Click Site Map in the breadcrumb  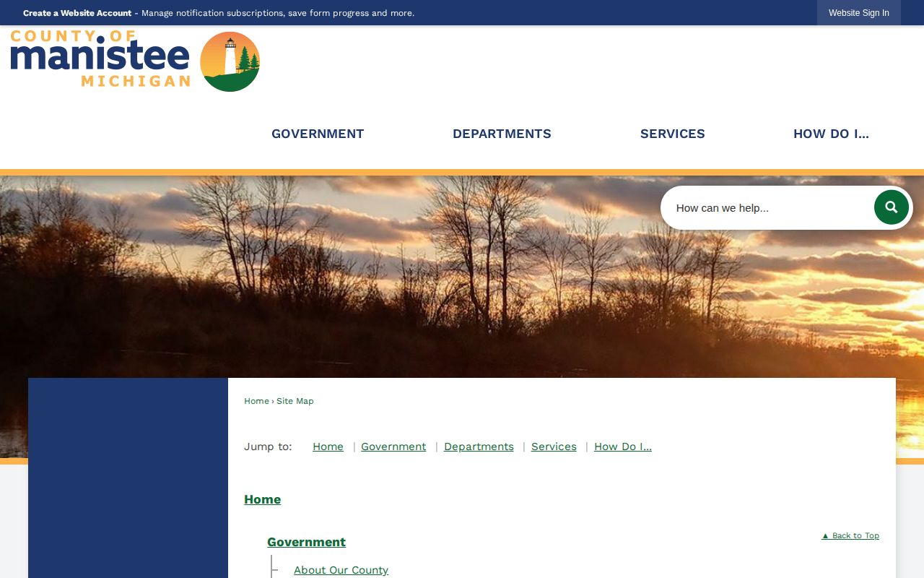295,401
